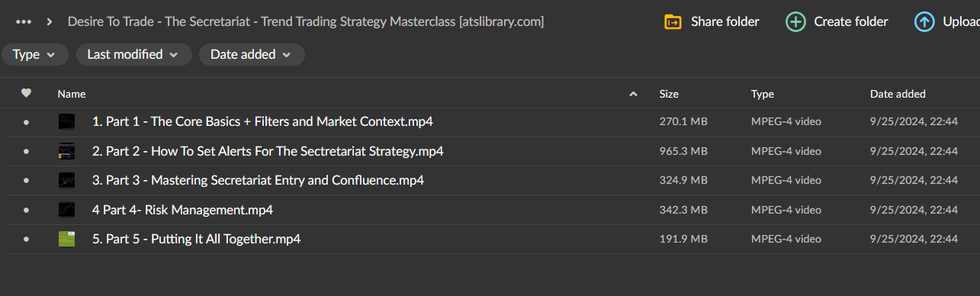
Task: Click the green thumbnail of Part 5 video
Action: point(67,239)
